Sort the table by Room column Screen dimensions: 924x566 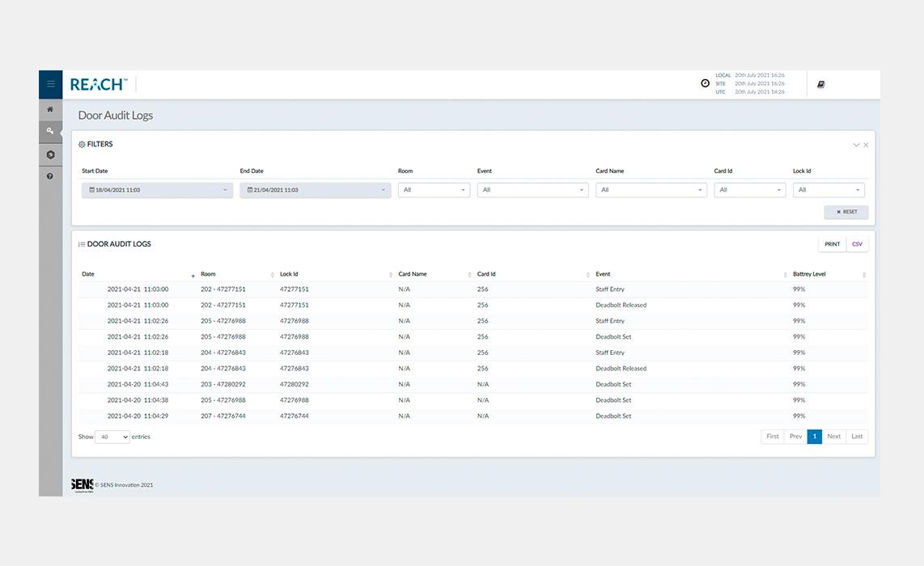(x=237, y=274)
